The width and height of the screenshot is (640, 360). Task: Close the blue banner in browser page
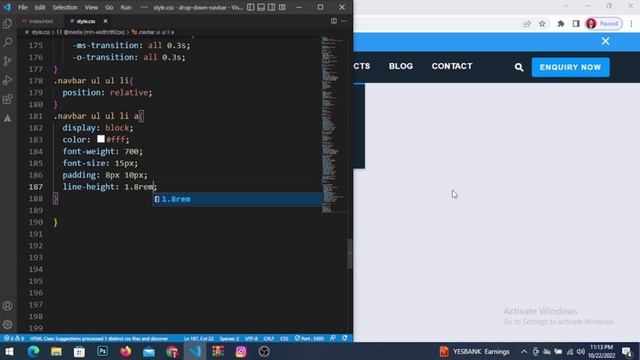pyautogui.click(x=605, y=41)
